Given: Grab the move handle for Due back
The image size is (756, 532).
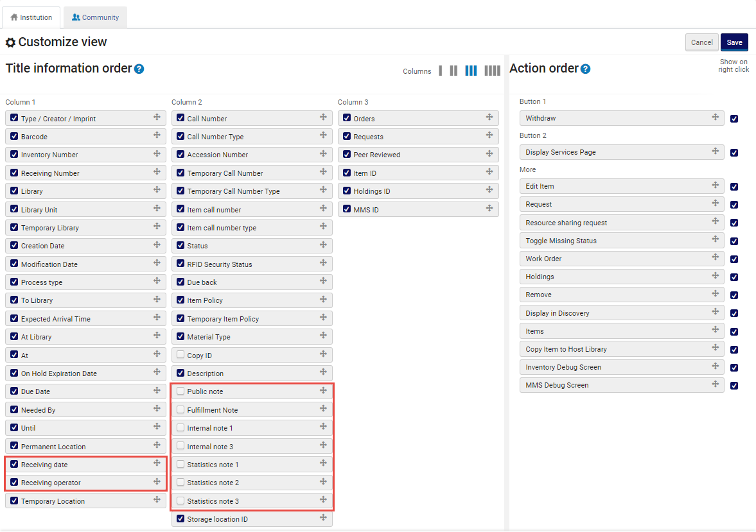Looking at the screenshot, I should point(323,281).
